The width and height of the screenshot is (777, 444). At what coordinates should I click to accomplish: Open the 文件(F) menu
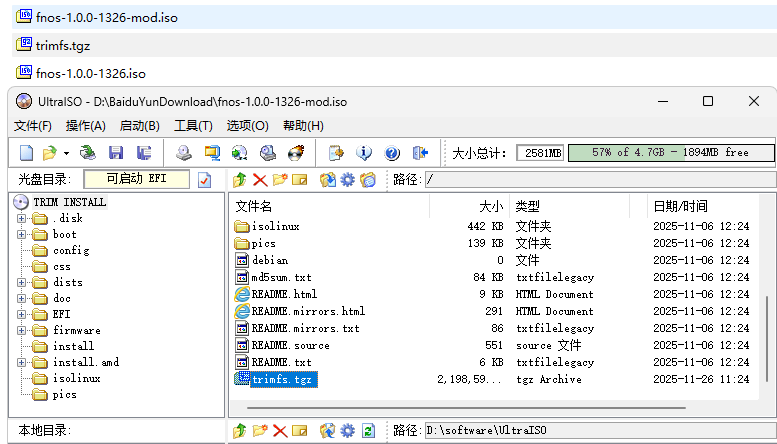[32, 126]
